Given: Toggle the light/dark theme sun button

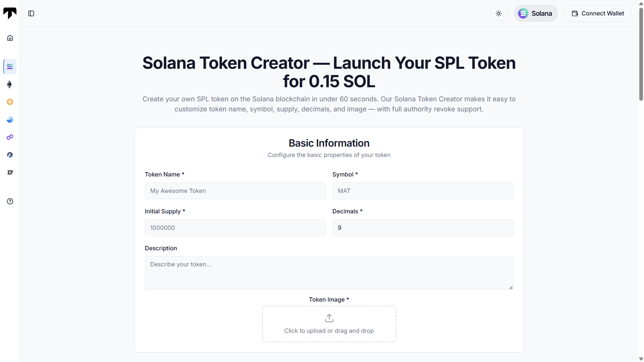Looking at the screenshot, I should point(498,13).
